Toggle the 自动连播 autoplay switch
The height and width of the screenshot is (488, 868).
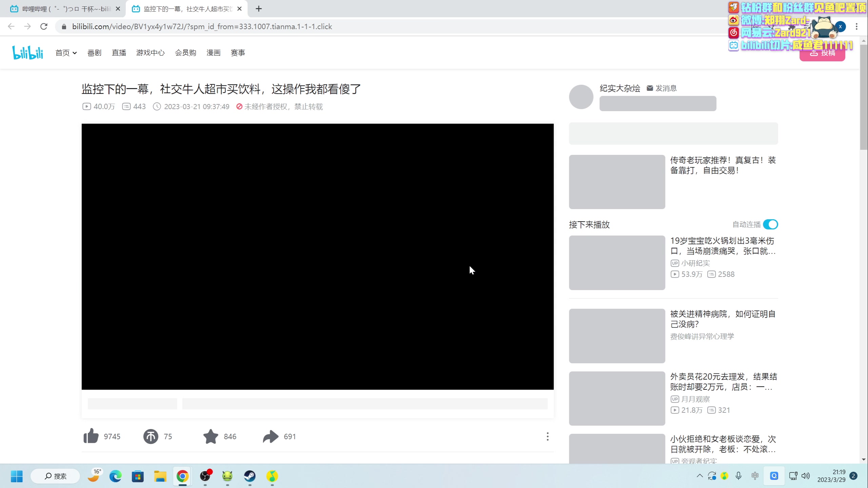770,224
